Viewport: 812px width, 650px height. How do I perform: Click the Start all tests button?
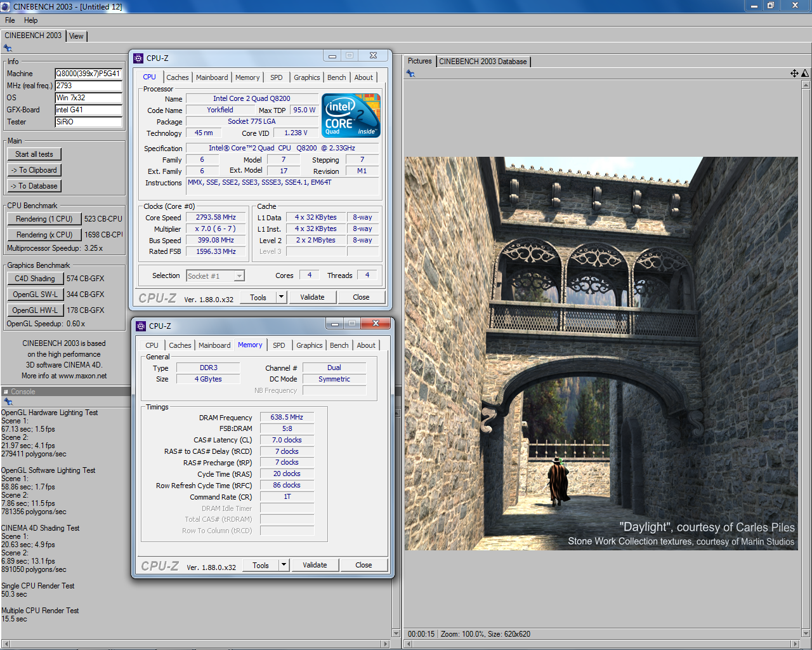coord(34,154)
